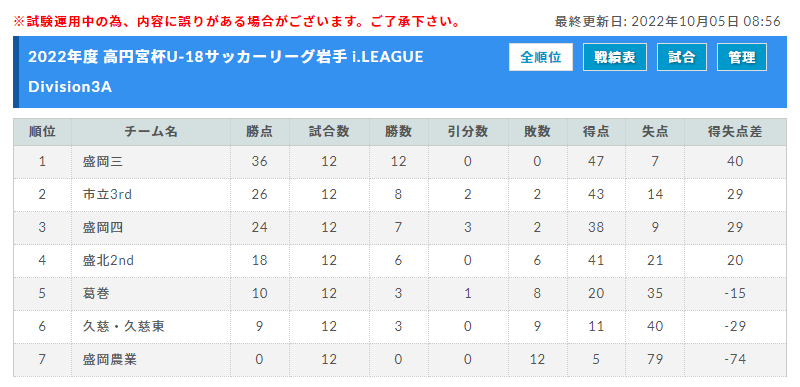Image resolution: width=800 pixels, height=387 pixels.
Task: Select team 葛巻 in table
Action: pos(96,294)
